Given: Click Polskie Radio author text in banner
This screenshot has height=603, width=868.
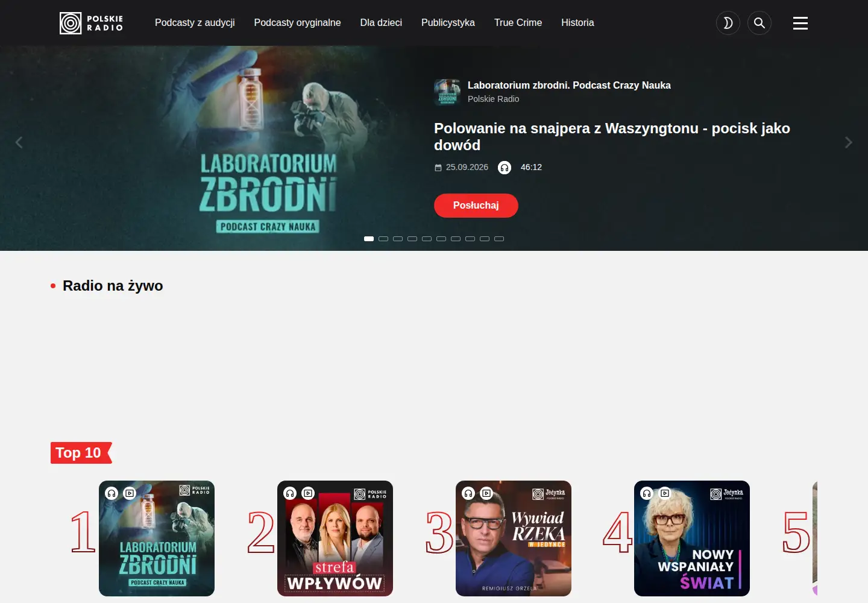Looking at the screenshot, I should pos(493,99).
